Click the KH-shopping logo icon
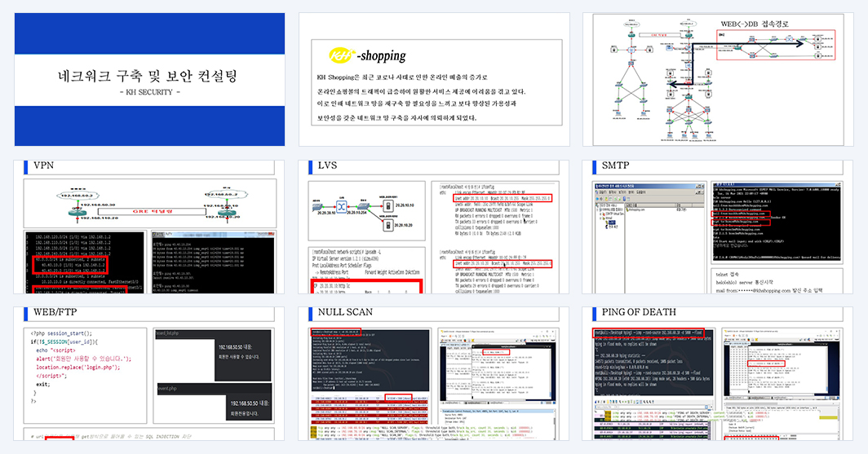The image size is (868, 454). pos(342,55)
